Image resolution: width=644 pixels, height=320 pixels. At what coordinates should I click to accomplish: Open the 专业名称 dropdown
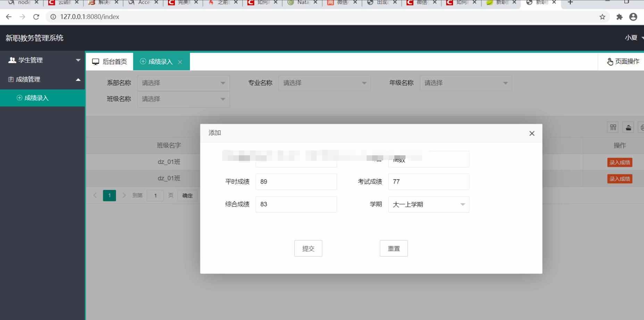325,83
